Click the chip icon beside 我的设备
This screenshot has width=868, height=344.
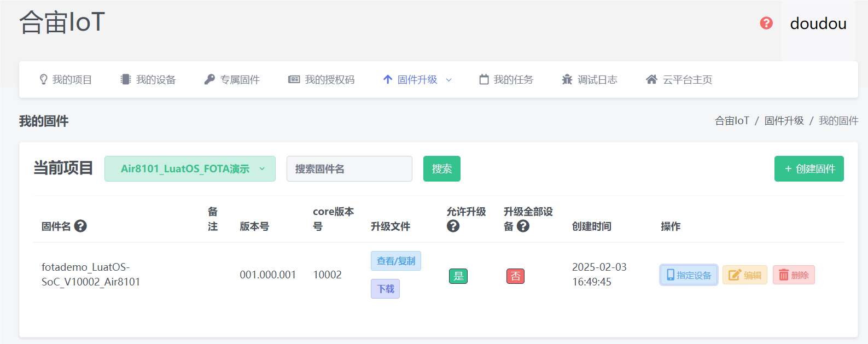[126, 80]
